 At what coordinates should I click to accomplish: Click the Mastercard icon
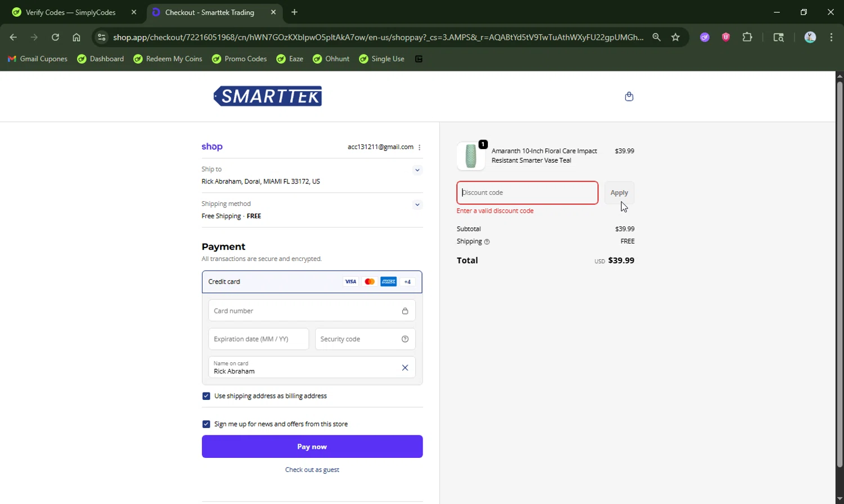click(x=370, y=282)
